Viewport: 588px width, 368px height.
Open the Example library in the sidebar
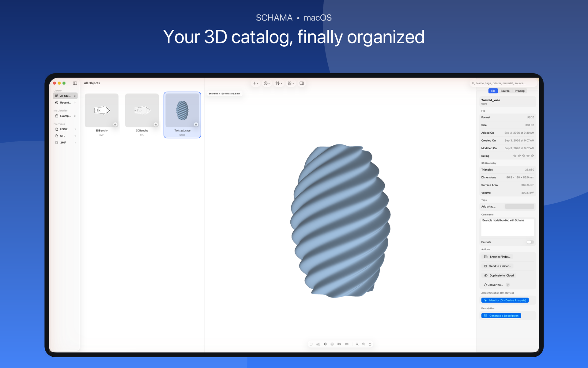[65, 116]
